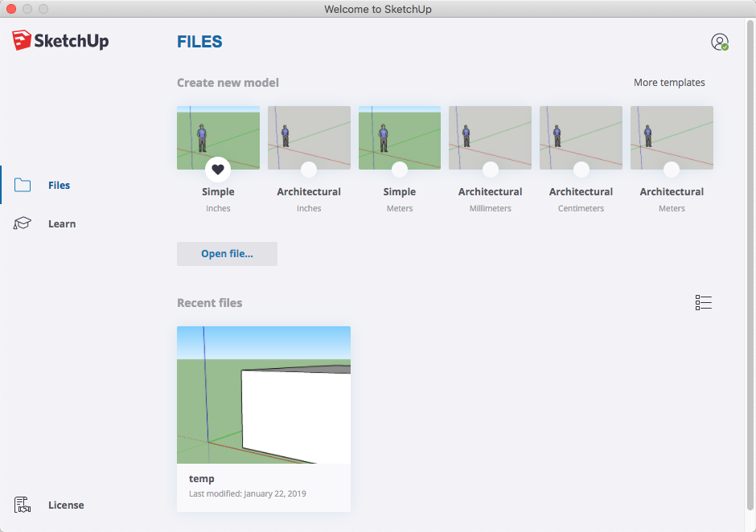Open the Files section in the sidebar
Image resolution: width=756 pixels, height=532 pixels.
click(43, 185)
